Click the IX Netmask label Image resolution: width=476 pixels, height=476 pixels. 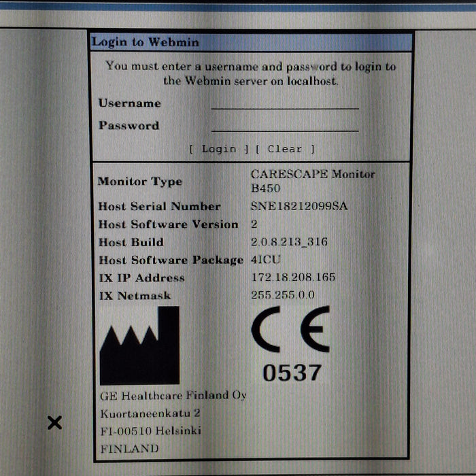(135, 296)
